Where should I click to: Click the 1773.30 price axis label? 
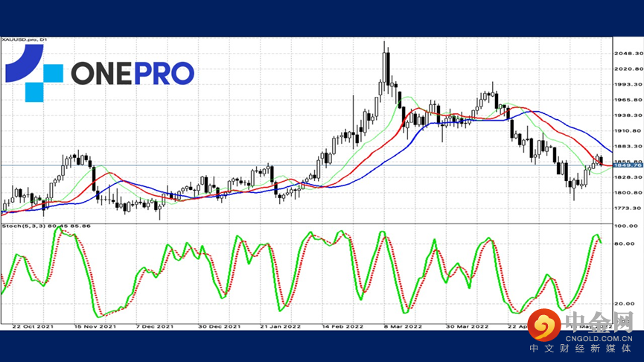click(x=628, y=209)
